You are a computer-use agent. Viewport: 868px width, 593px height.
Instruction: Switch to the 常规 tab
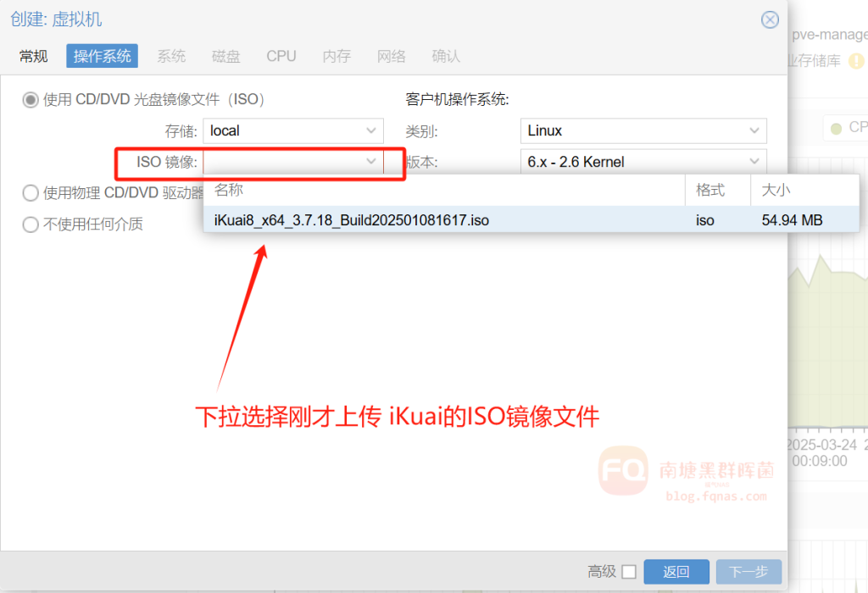click(x=34, y=57)
